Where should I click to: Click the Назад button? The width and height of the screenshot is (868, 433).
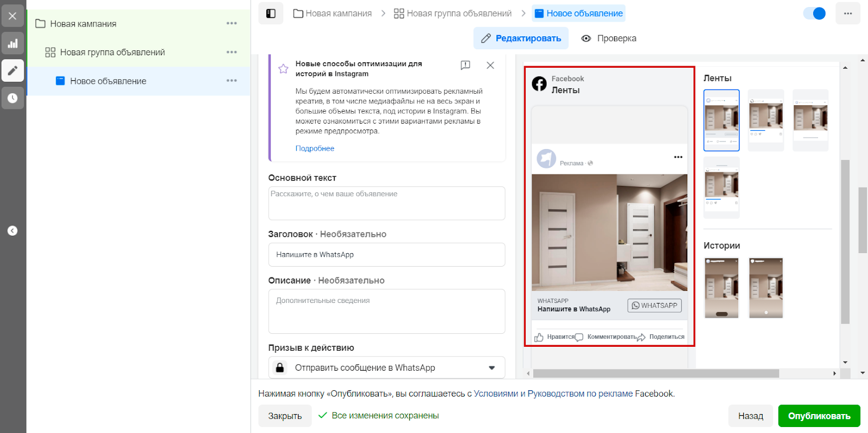click(x=751, y=416)
